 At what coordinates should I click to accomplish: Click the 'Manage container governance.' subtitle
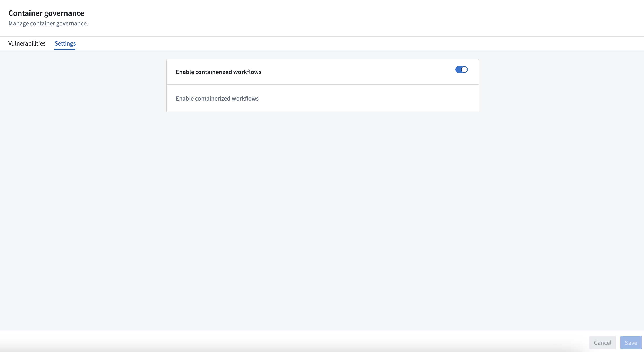click(x=48, y=23)
